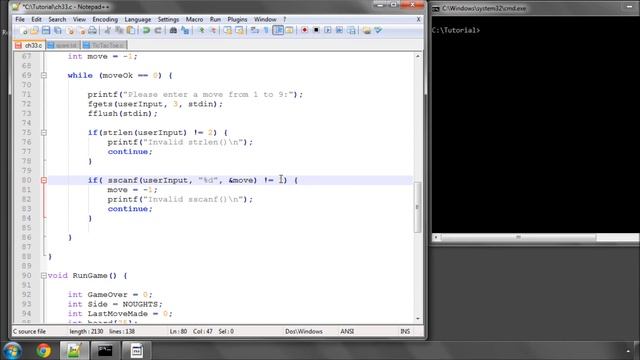Click 'ANSI' encoding in status bar

[x=347, y=331]
